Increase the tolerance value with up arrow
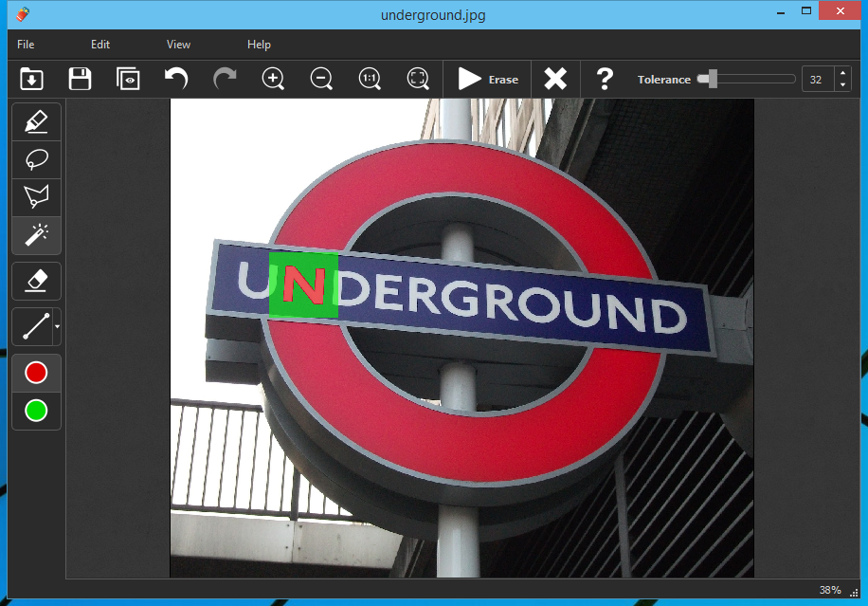The height and width of the screenshot is (606, 868). click(842, 74)
